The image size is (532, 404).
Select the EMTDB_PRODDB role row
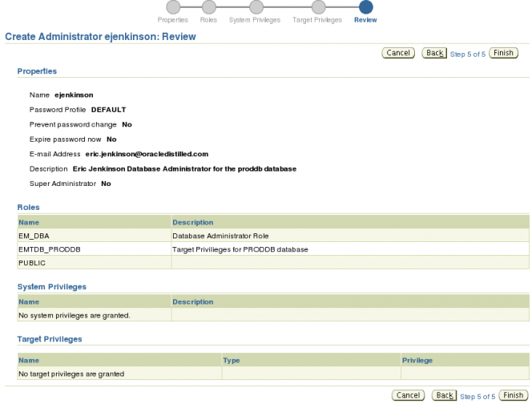[273, 249]
